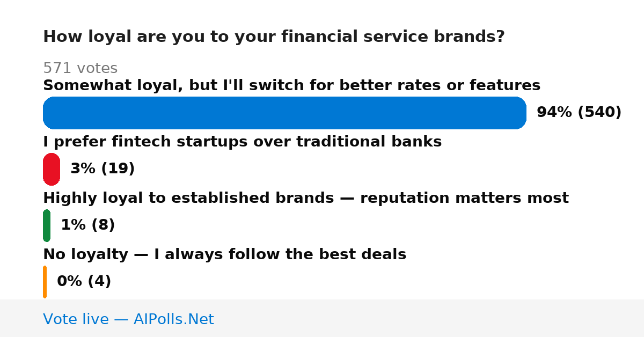Click the blue 94% result bar
This screenshot has height=337, width=644.
click(284, 113)
